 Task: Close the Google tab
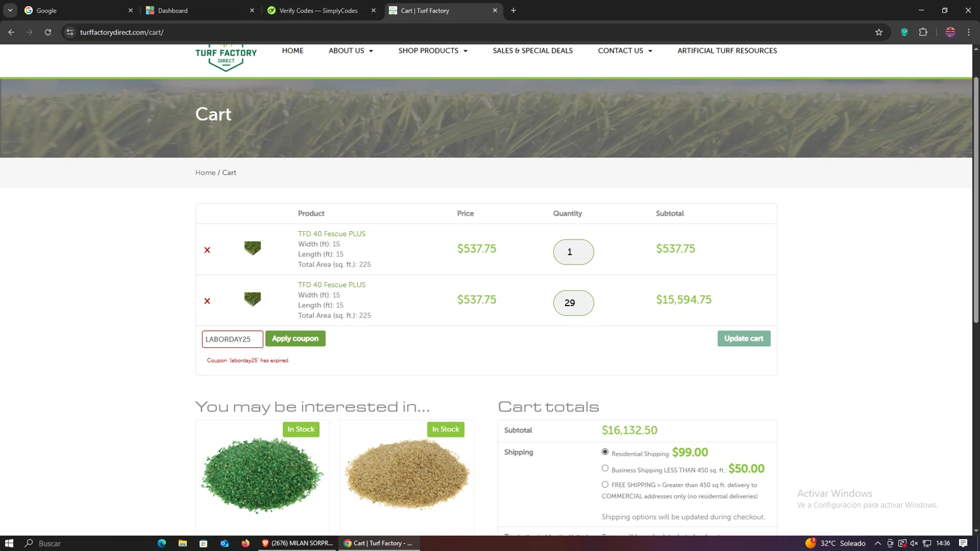[131, 10]
